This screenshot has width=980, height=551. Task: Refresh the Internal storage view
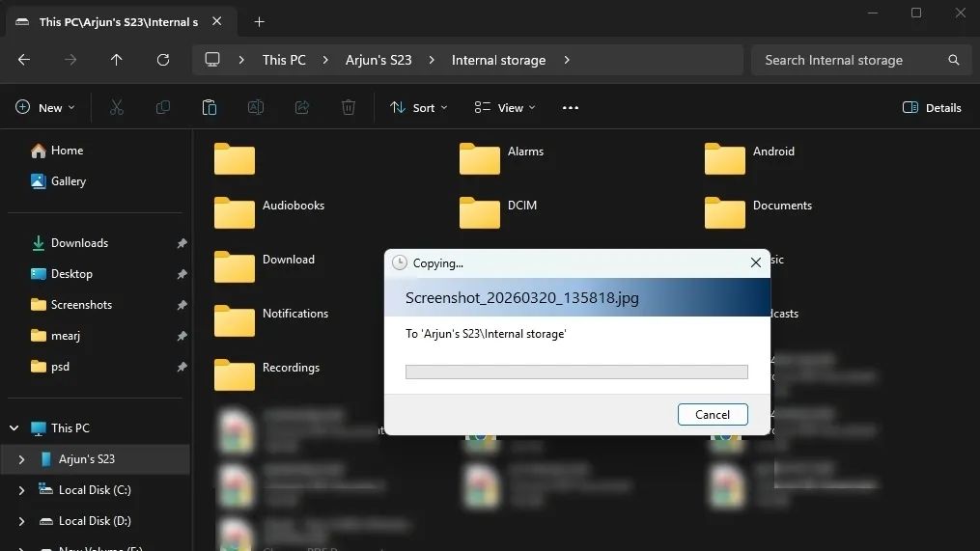click(163, 60)
